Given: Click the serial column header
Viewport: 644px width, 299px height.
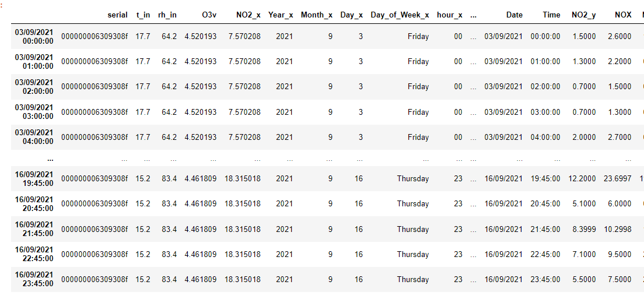Looking at the screenshot, I should point(117,15).
